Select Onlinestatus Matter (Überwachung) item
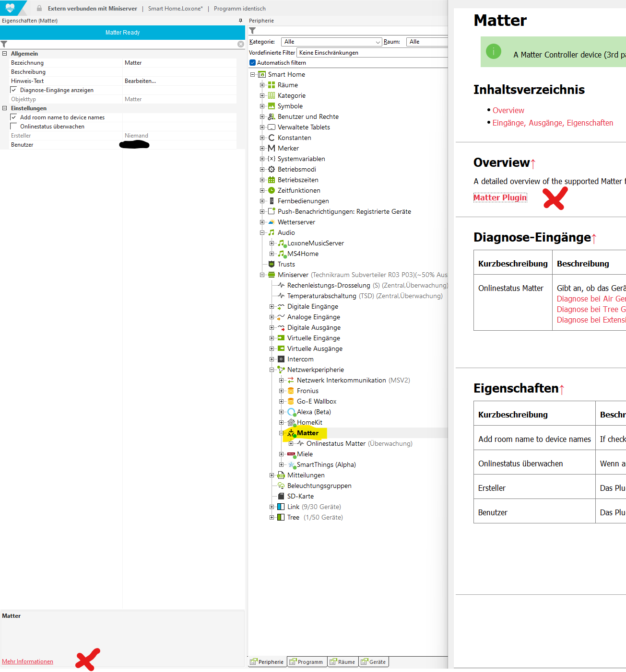 point(359,443)
